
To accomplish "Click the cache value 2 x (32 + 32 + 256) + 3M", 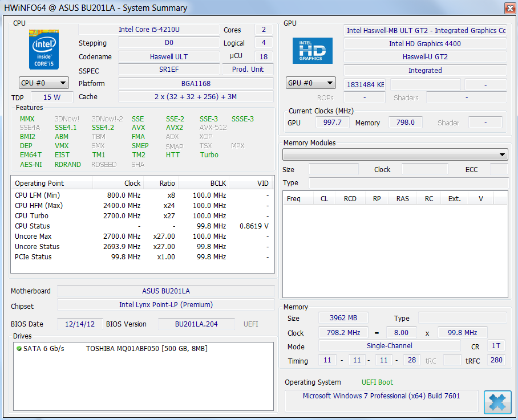I will [196, 97].
